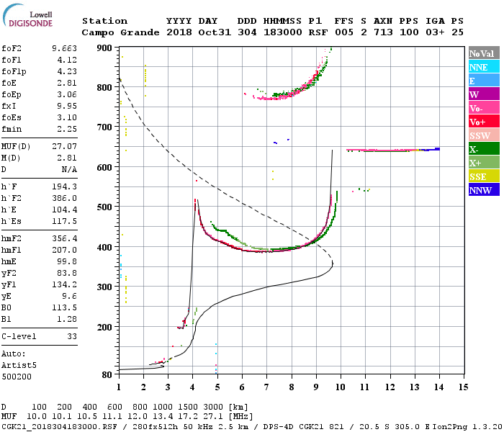Click the hmF2 value 356.4
This screenshot has width=504, height=432.
pyautogui.click(x=64, y=239)
